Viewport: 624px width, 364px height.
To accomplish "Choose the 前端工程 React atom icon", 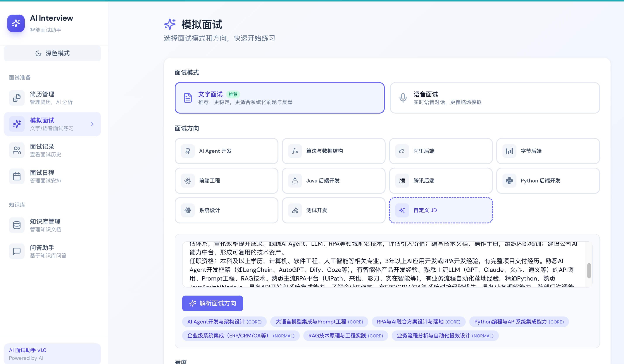I will [x=188, y=181].
